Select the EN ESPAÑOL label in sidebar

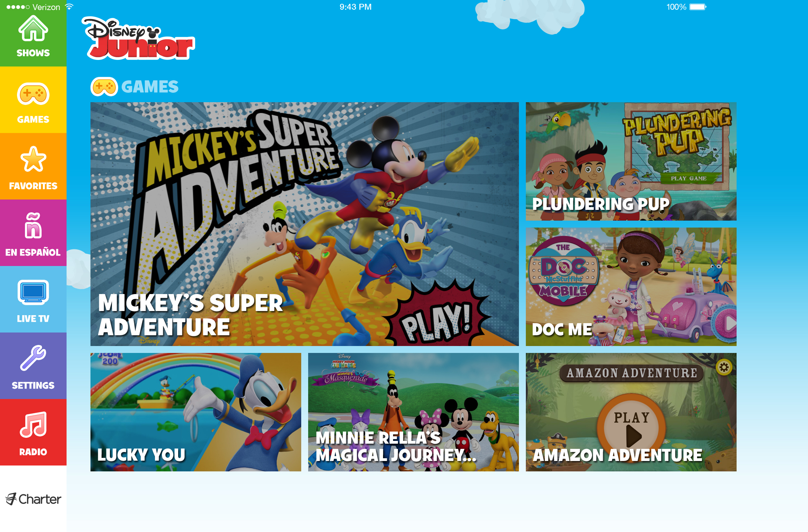point(33,252)
